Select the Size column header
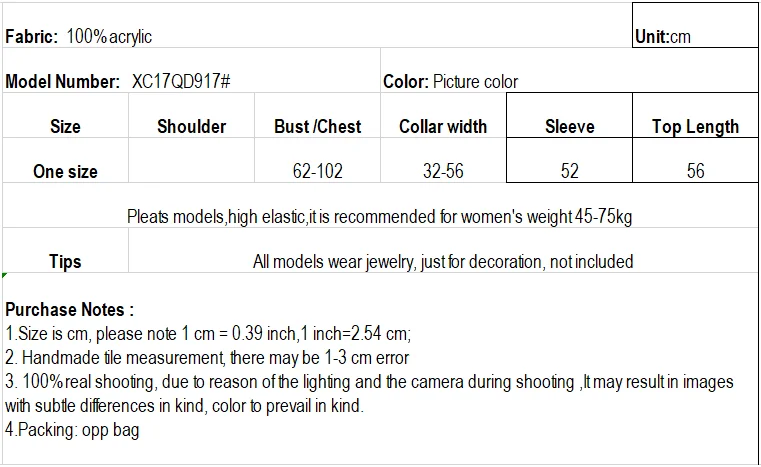 pos(66,116)
